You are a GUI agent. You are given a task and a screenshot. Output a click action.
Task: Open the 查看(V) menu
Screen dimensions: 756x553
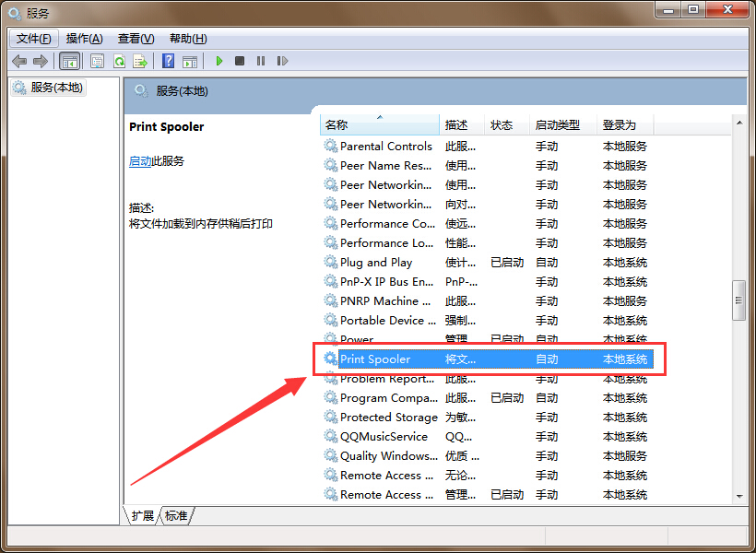click(136, 38)
